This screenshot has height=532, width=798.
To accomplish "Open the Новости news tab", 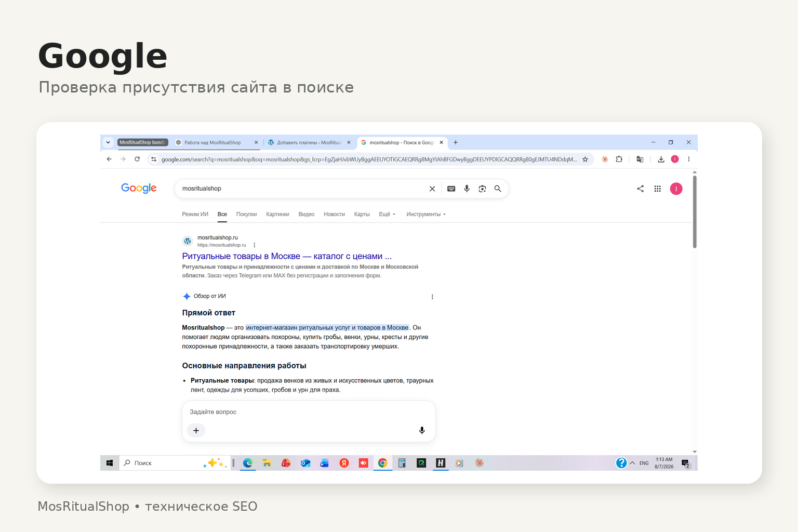I will click(334, 214).
